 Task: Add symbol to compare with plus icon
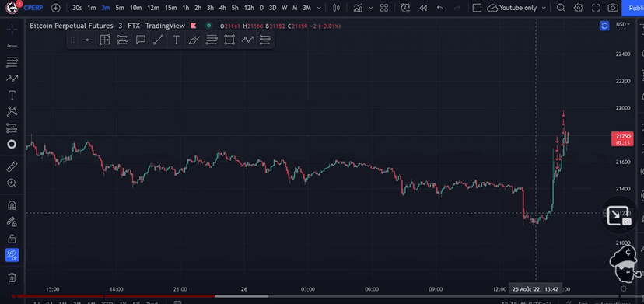[x=55, y=8]
